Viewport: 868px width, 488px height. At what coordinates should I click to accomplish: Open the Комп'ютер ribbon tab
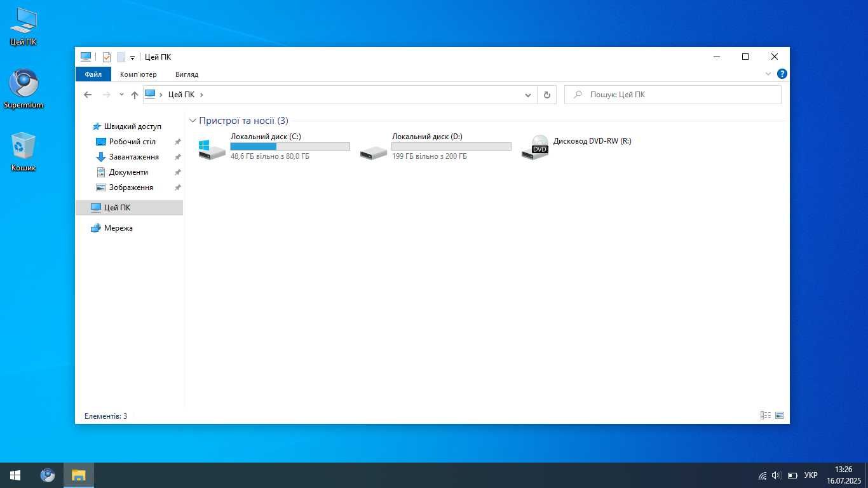(x=139, y=74)
